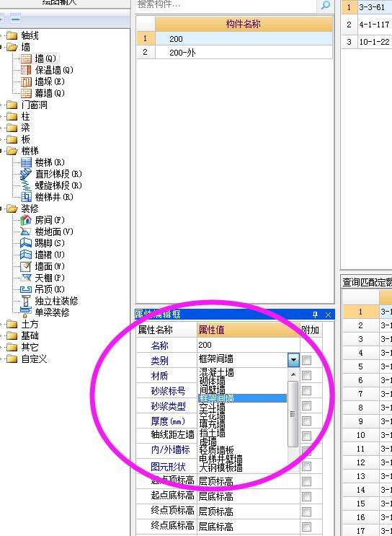392x536 pixels.
Task: Edit the 名称 value field 200
Action: pos(249,345)
